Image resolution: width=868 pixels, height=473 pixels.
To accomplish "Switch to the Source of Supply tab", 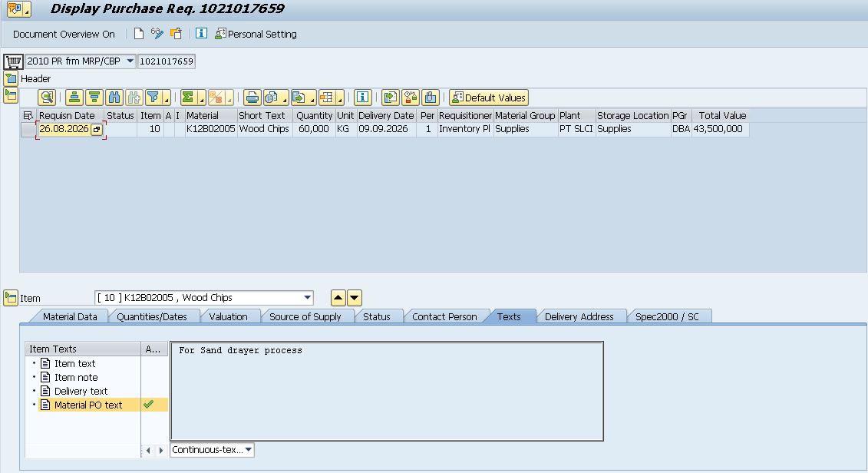I will 305,317.
